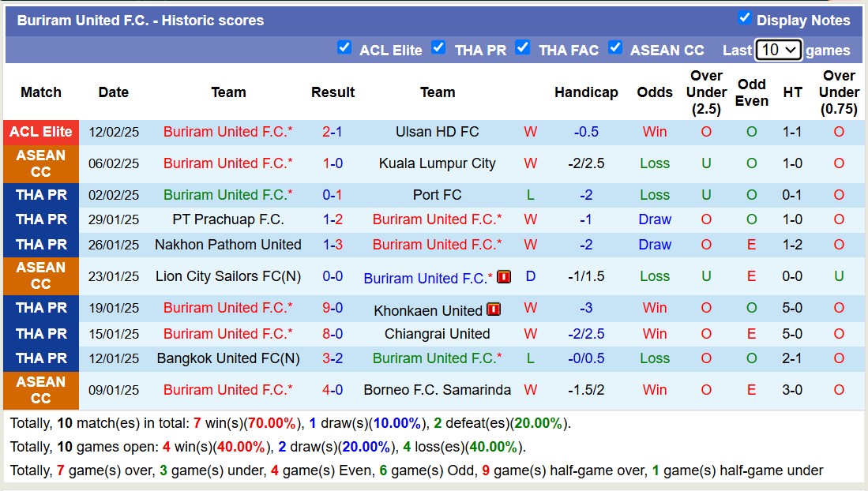Click the Buriram United F.C. historic scores title
Screen dimensions: 868x491
coord(140,21)
